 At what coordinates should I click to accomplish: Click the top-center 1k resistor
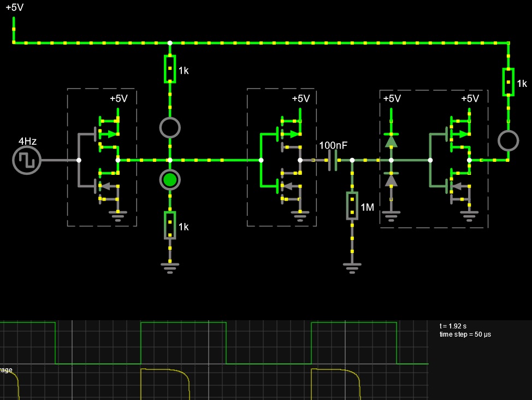point(170,69)
